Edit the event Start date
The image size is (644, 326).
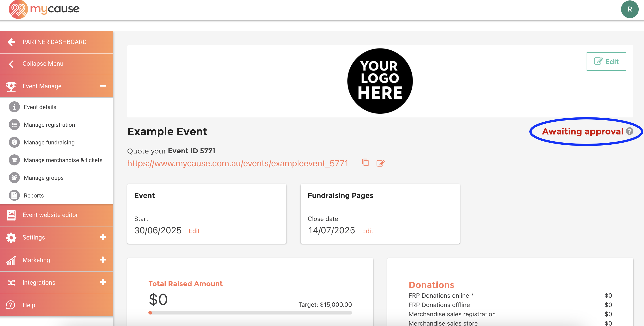coord(194,231)
